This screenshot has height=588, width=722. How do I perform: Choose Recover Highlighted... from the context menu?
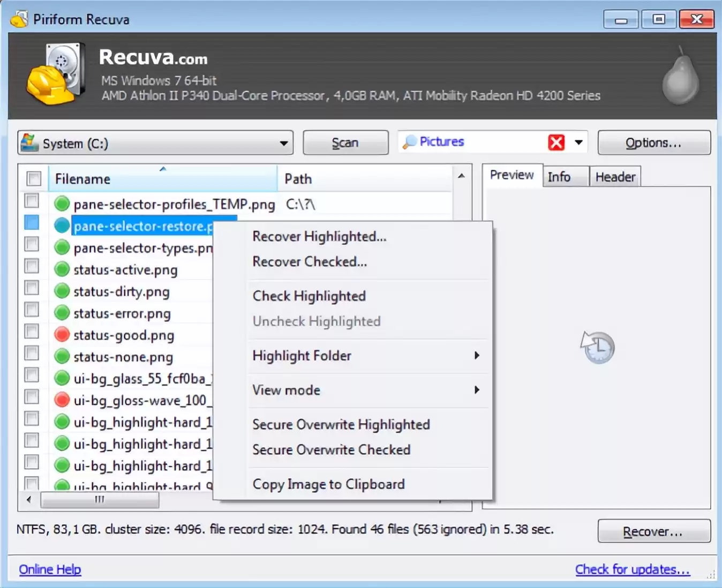coord(319,237)
